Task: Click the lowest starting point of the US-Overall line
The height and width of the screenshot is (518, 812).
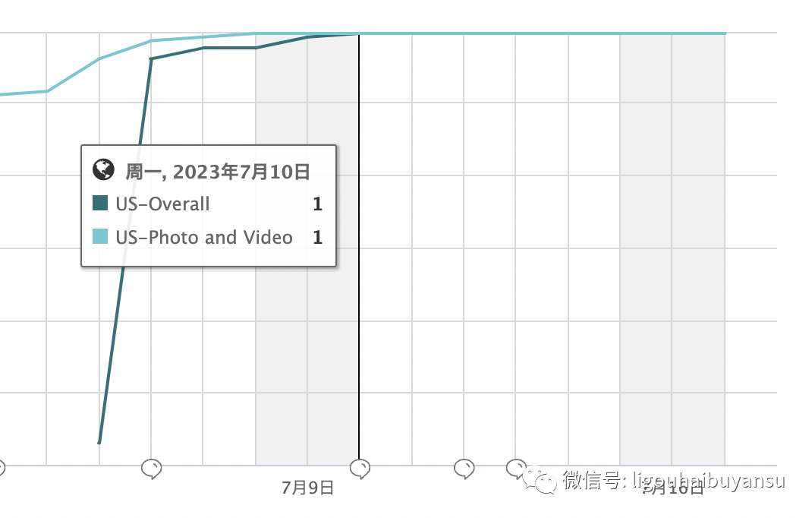Action: coord(99,442)
